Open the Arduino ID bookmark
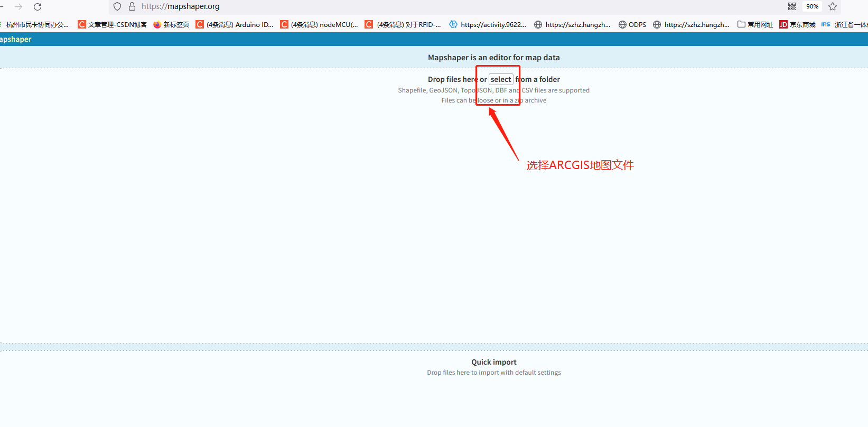 [x=235, y=24]
